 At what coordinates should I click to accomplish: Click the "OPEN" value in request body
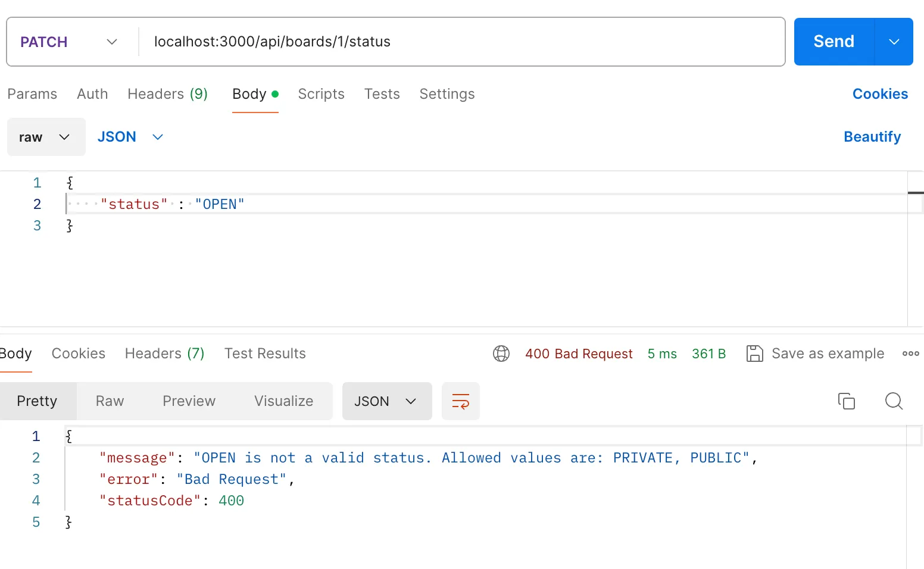(x=220, y=204)
